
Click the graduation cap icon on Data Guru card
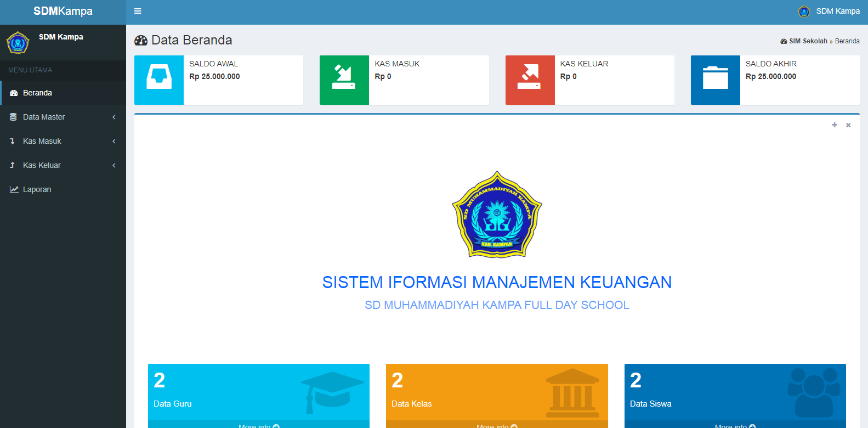[332, 392]
